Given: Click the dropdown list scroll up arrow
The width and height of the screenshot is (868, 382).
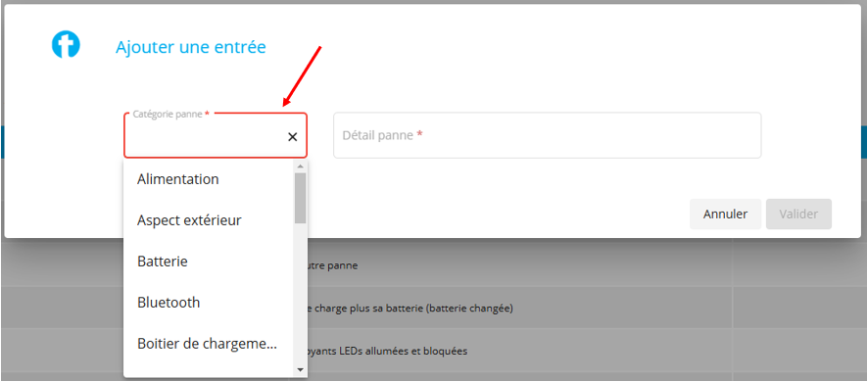Looking at the screenshot, I should point(301,167).
